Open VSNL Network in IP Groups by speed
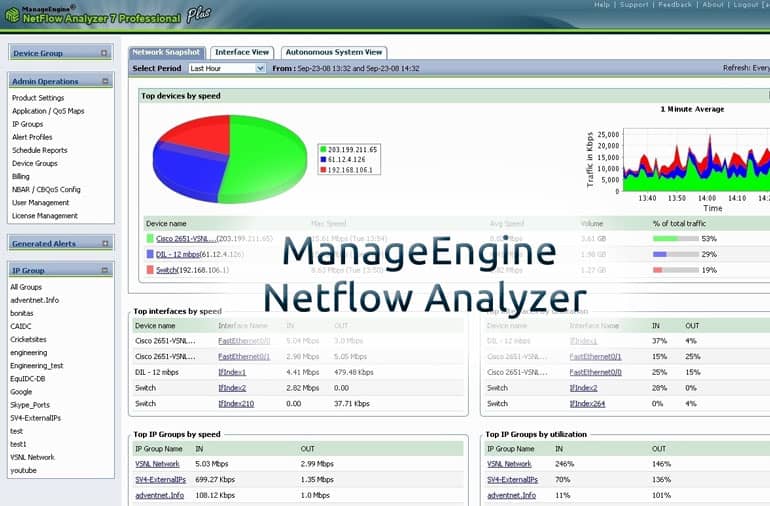 pos(157,464)
